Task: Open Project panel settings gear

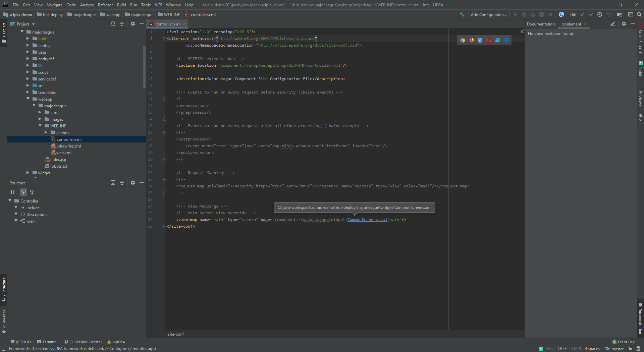Action: pyautogui.click(x=133, y=24)
